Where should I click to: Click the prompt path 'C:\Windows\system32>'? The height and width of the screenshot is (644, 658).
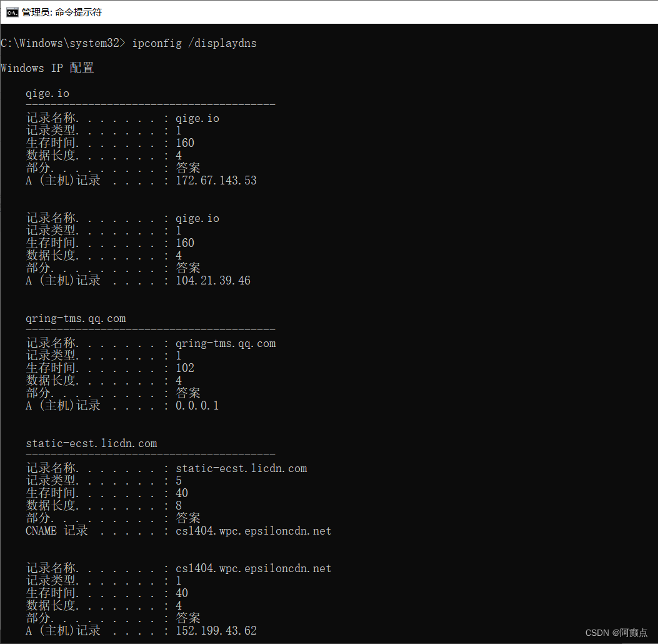point(63,43)
